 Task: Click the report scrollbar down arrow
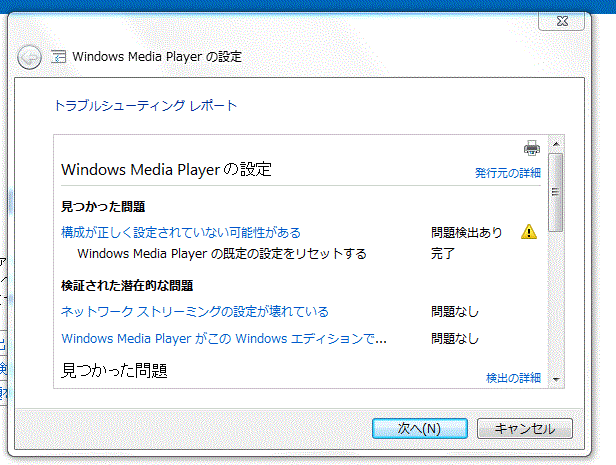556,379
